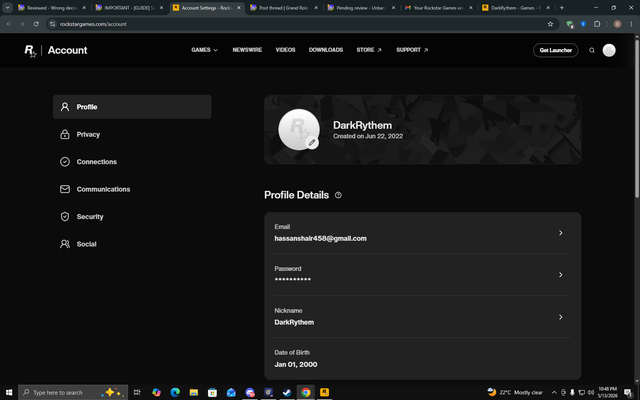640x400 pixels.
Task: Open the notification center icon
Action: point(629,392)
